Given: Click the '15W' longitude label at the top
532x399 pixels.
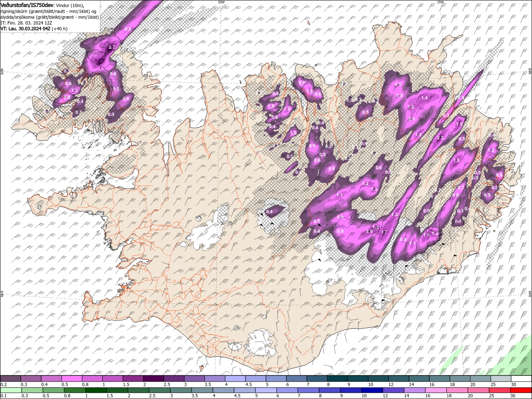Looking at the screenshot, I should 440,2.
